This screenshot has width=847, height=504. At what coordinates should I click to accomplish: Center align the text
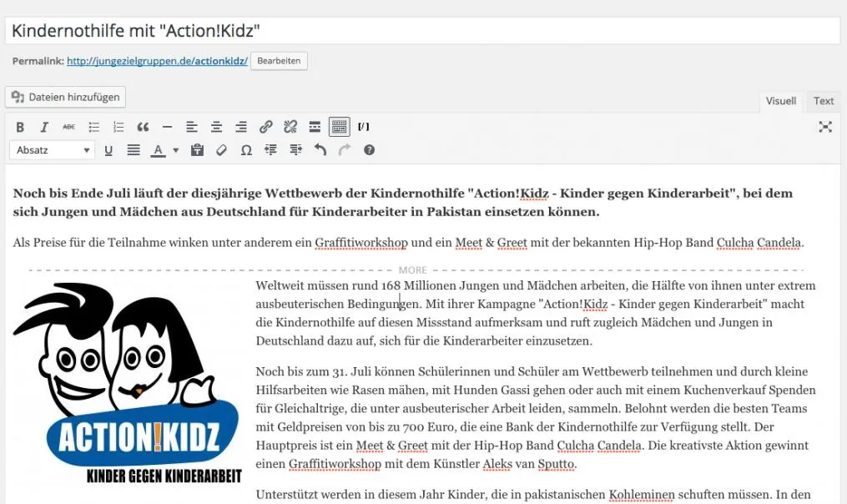[217, 127]
